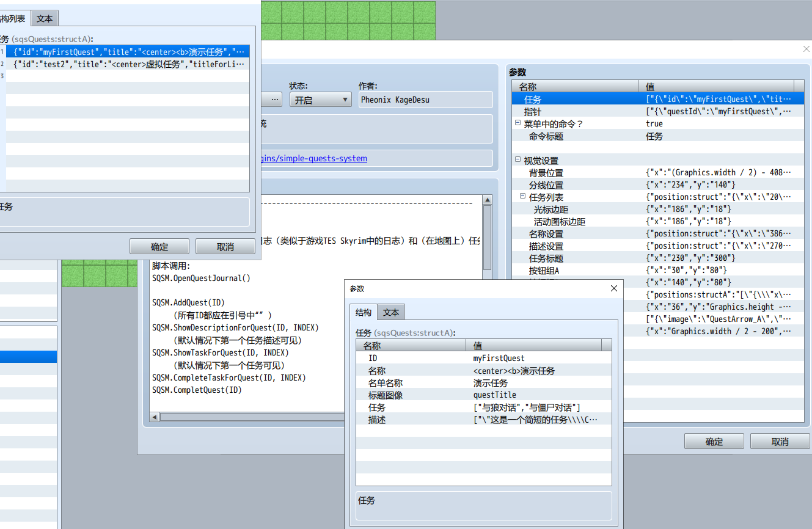Select the 描述 row in the front 参数 dialog
The width and height of the screenshot is (812, 529).
tap(484, 419)
